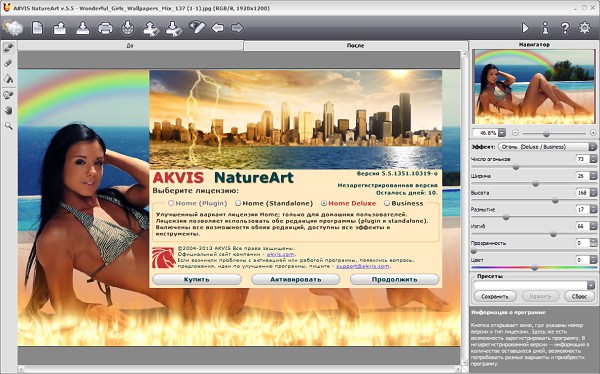
Task: Select the History Brush tool
Action: coord(8,95)
